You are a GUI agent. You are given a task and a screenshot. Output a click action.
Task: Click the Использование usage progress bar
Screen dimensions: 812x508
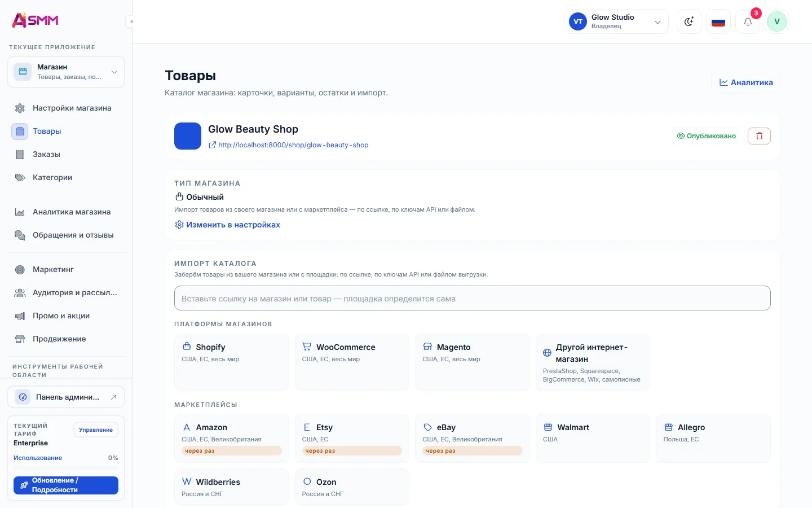[x=66, y=467]
